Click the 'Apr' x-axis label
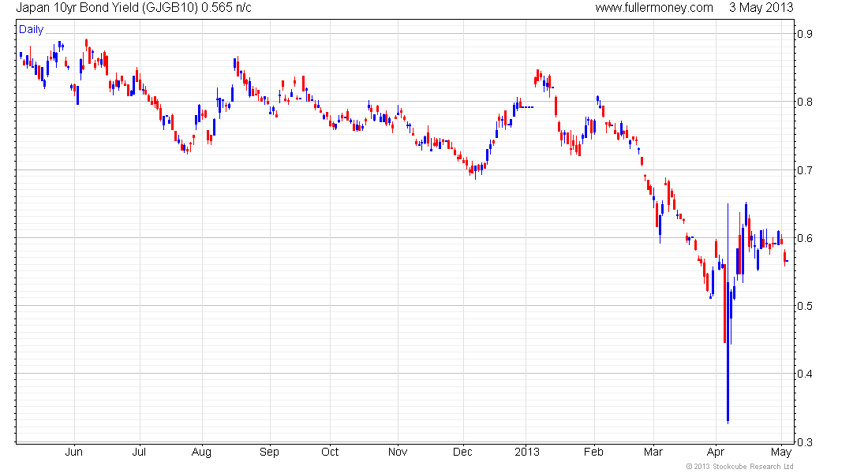 [716, 453]
